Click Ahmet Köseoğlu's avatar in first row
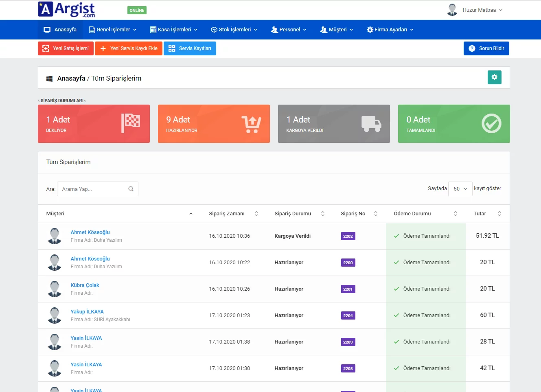The width and height of the screenshot is (541, 392). (55, 236)
